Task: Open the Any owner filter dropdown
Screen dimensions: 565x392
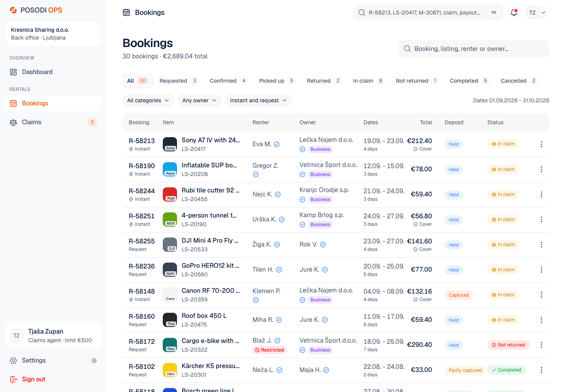Action: [x=200, y=100]
